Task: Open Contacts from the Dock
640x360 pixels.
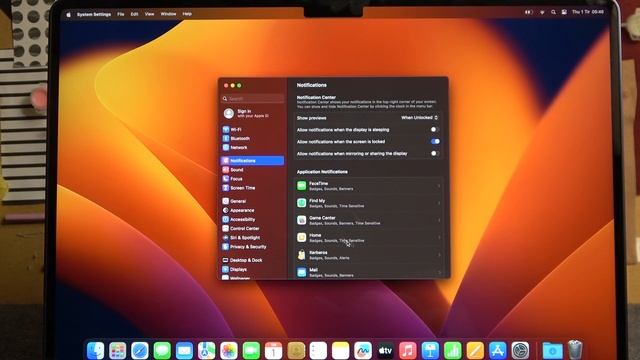Action: point(296,350)
